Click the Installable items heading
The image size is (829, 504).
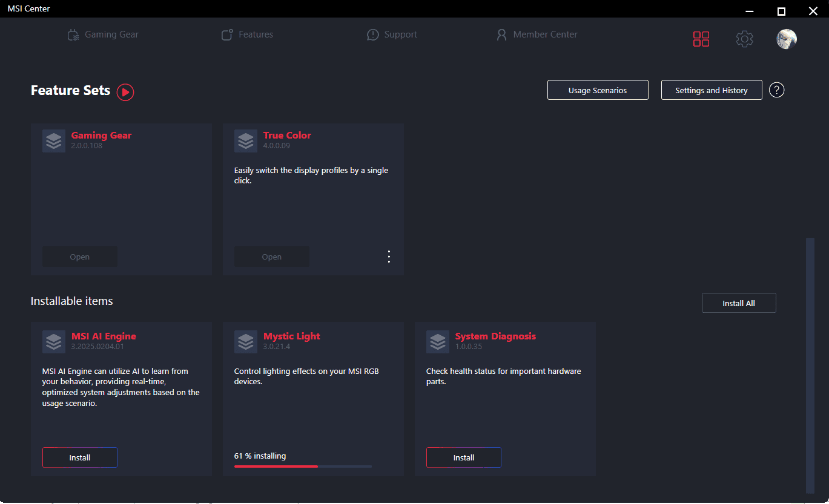(72, 301)
